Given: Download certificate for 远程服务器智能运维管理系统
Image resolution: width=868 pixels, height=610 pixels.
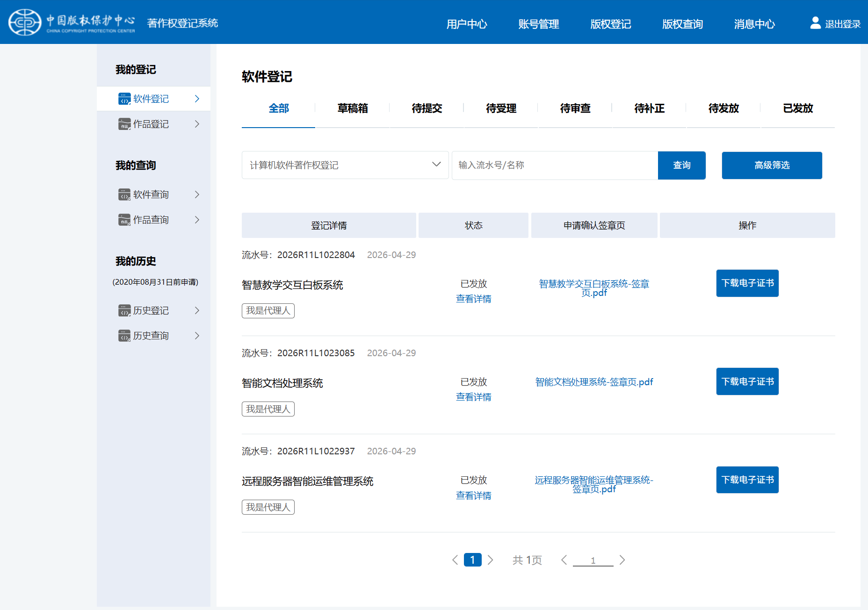Looking at the screenshot, I should [747, 480].
